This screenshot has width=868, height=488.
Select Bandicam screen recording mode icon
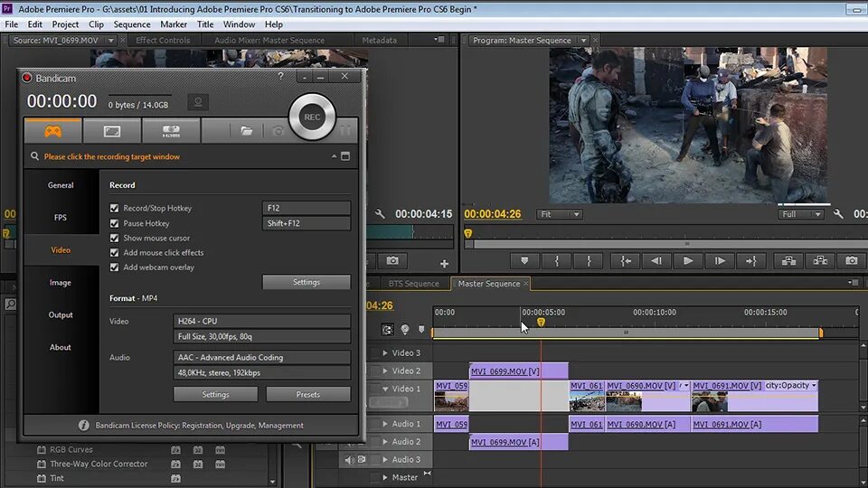[x=112, y=131]
